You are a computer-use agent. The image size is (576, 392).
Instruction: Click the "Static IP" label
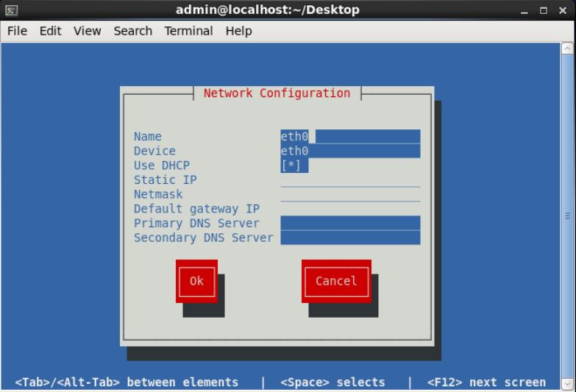165,179
